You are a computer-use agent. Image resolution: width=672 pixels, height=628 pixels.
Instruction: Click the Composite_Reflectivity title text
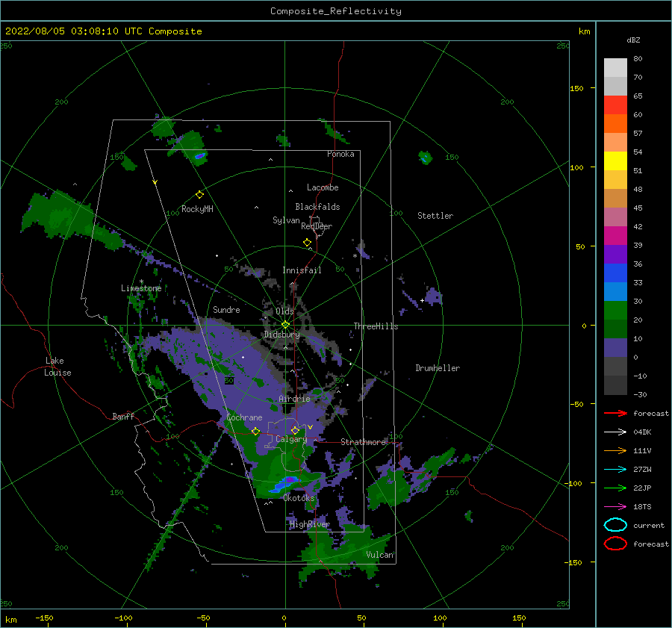coord(336,11)
